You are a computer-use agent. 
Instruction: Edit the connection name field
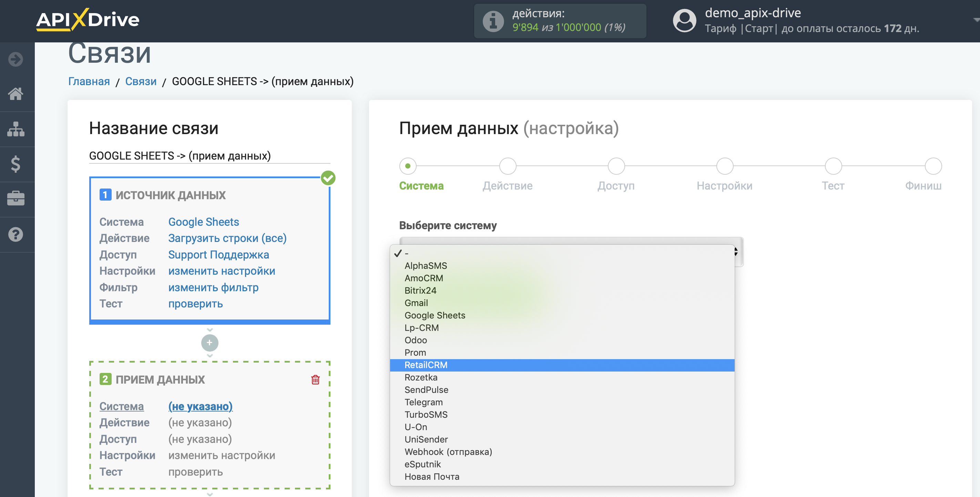coord(210,156)
